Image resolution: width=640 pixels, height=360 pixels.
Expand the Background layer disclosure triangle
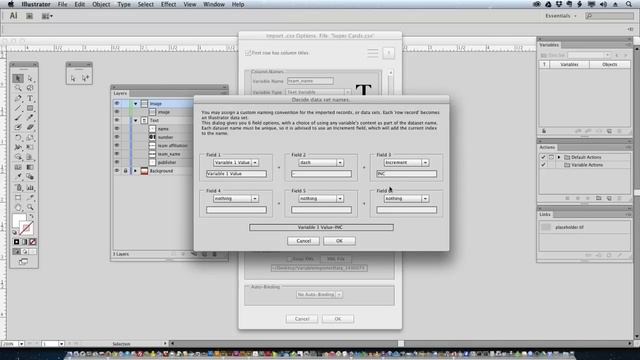(x=136, y=171)
